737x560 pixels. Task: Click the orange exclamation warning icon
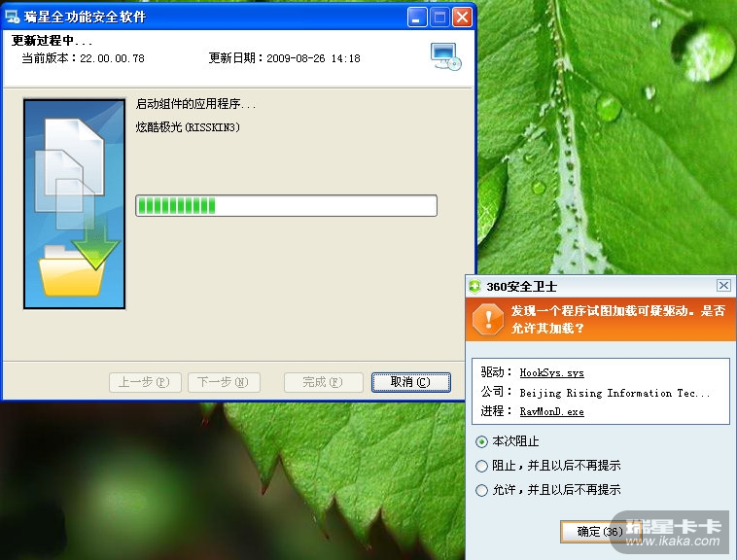point(488,320)
